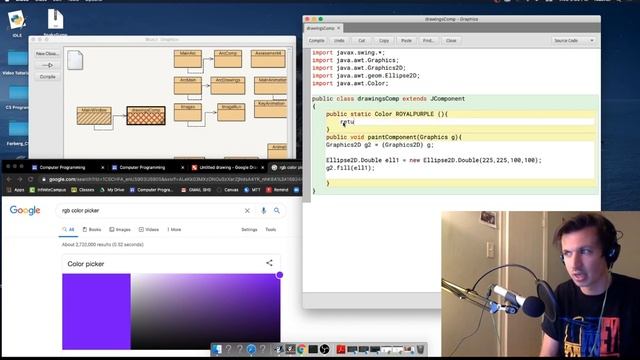The image size is (640, 360).
Task: Click Cut in the BlueJ editor toolbar
Action: click(x=362, y=40)
